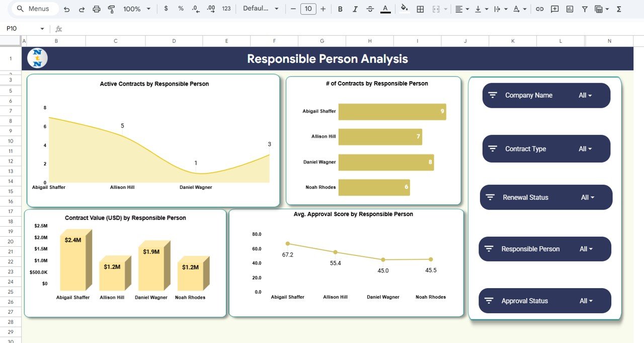
Task: Select the Paint format tool
Action: [x=111, y=9]
